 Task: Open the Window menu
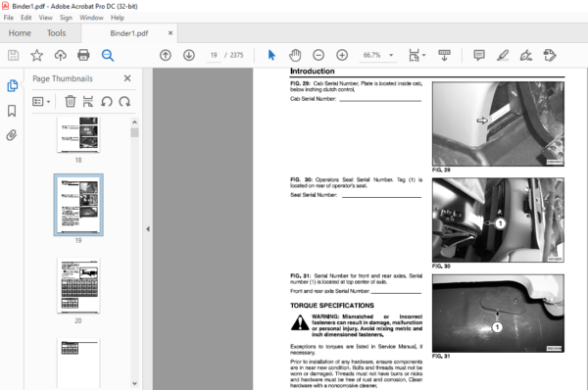(91, 18)
